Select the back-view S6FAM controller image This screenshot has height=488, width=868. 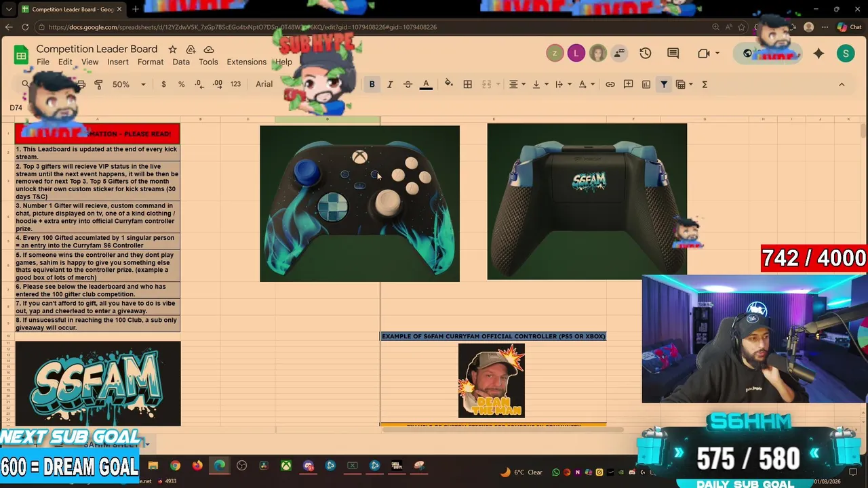[x=587, y=201]
